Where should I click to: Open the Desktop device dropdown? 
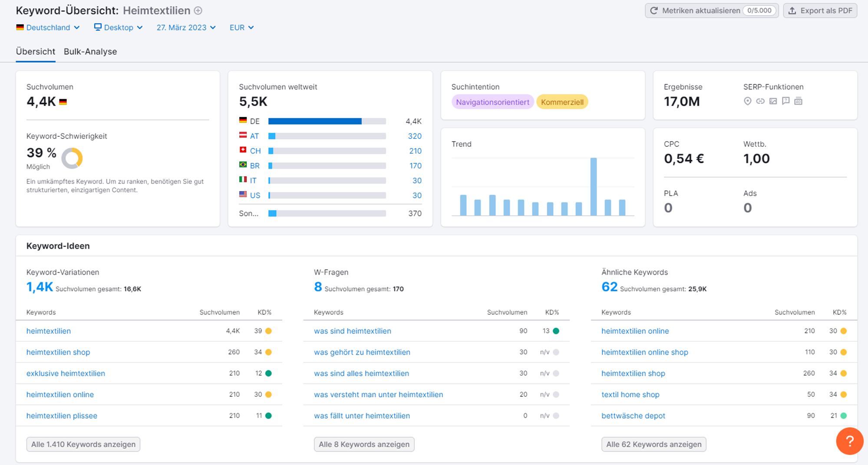[119, 27]
